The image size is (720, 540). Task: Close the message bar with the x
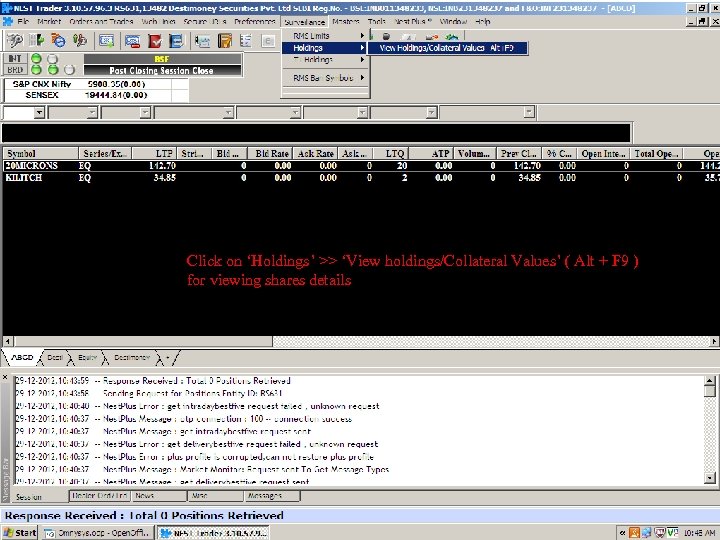(x=5, y=377)
